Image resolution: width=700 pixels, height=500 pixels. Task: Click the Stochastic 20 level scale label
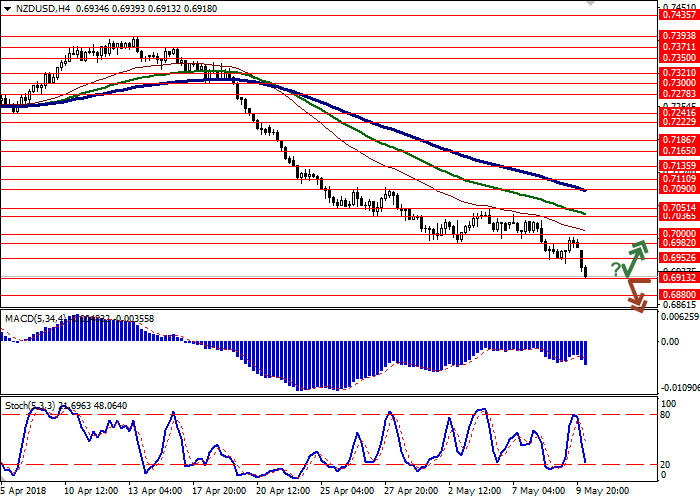point(665,465)
